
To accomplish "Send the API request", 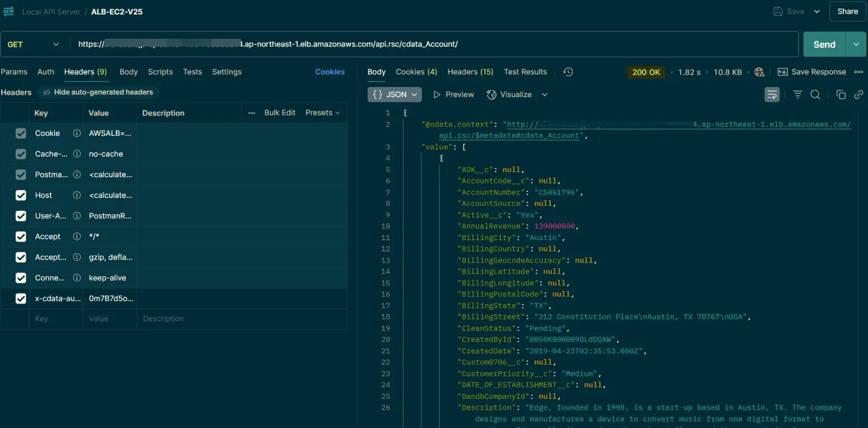I will [824, 44].
